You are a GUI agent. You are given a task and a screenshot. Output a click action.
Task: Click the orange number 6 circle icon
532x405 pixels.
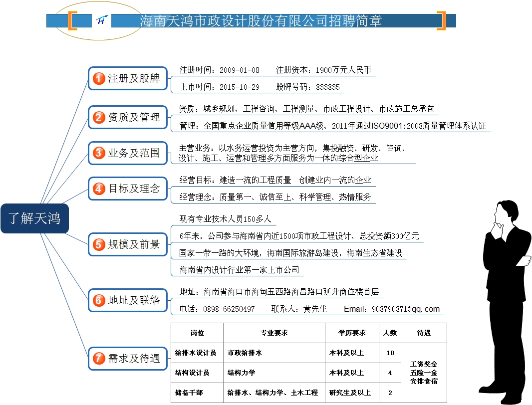pyautogui.click(x=99, y=300)
